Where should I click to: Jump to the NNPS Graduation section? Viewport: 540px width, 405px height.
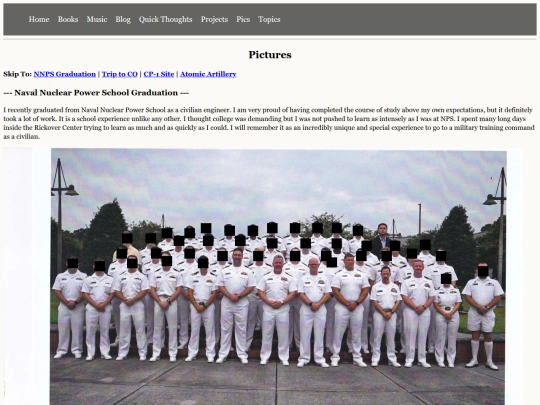tap(65, 74)
